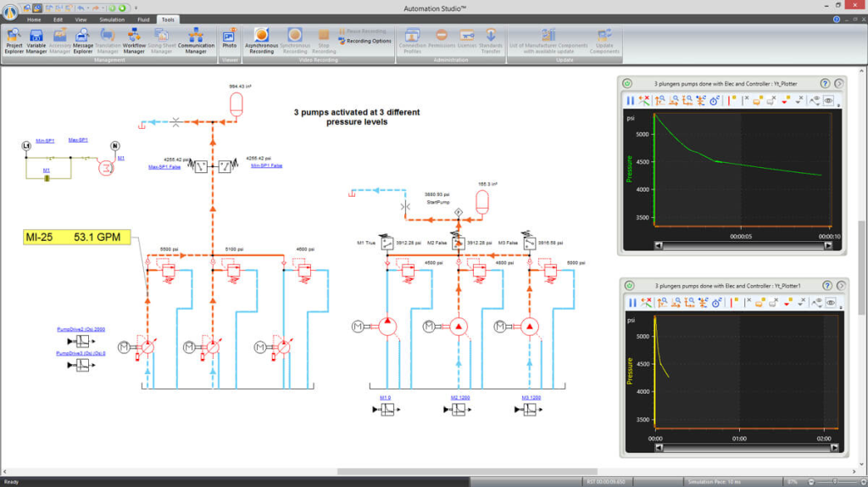
Task: Click the zoom in plus button in status bar
Action: 864,482
